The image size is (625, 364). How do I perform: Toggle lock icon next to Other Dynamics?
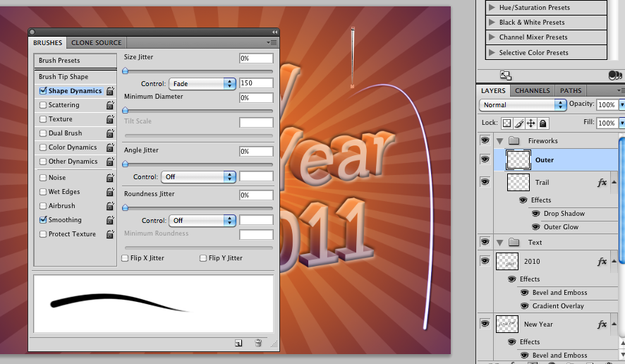click(x=110, y=162)
